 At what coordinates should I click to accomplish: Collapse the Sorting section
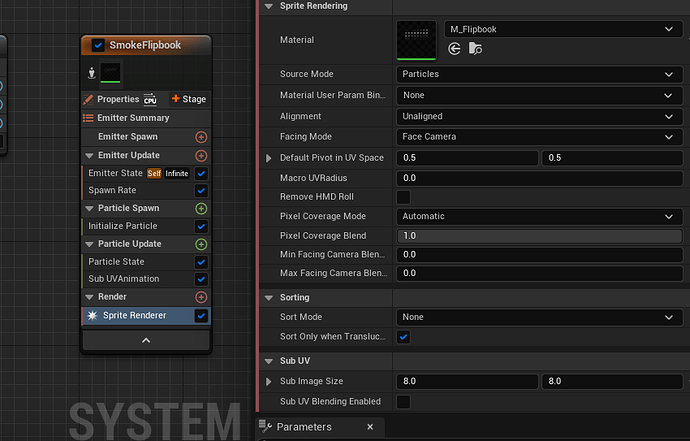tap(269, 298)
